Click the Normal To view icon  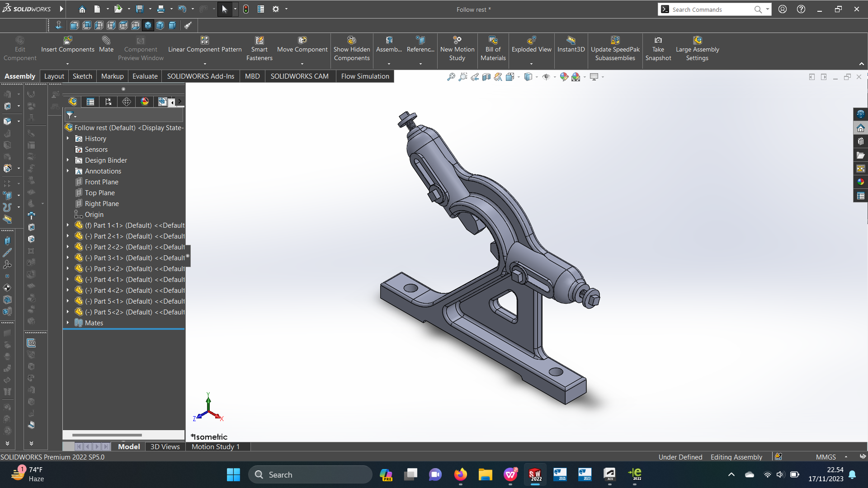coord(58,25)
